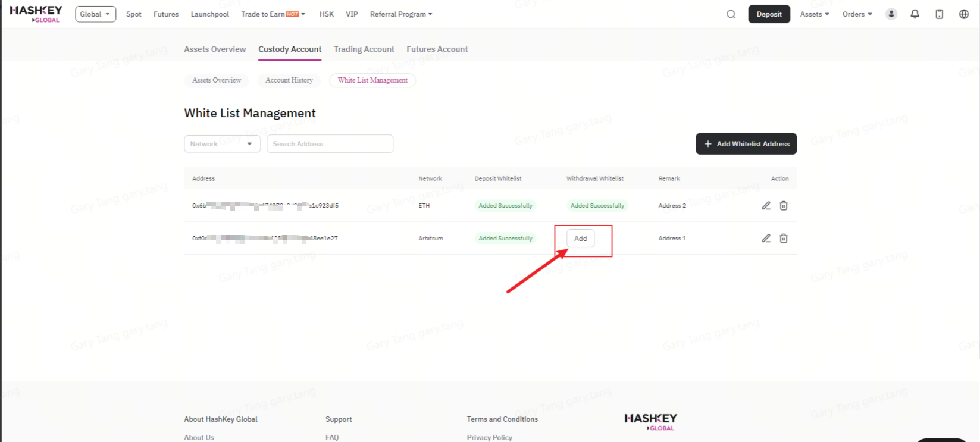Viewport: 980px width, 442px height.
Task: Click Add in Withdrawal Whitelist column
Action: 580,239
